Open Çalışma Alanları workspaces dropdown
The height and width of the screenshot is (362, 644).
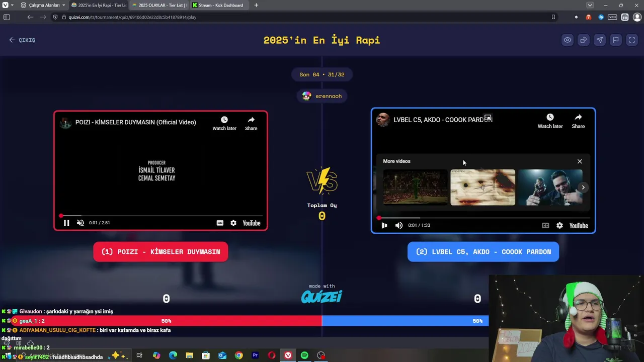(43, 5)
